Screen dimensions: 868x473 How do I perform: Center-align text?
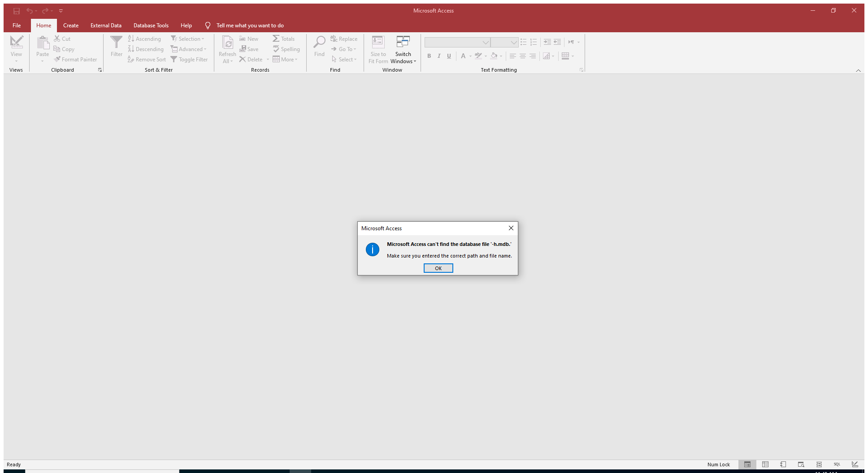[x=522, y=56]
